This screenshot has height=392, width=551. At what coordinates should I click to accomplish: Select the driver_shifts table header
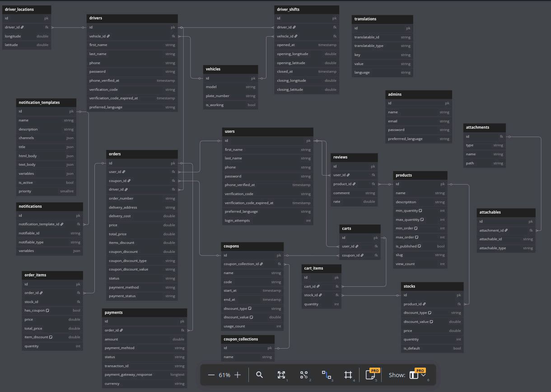(307, 9)
